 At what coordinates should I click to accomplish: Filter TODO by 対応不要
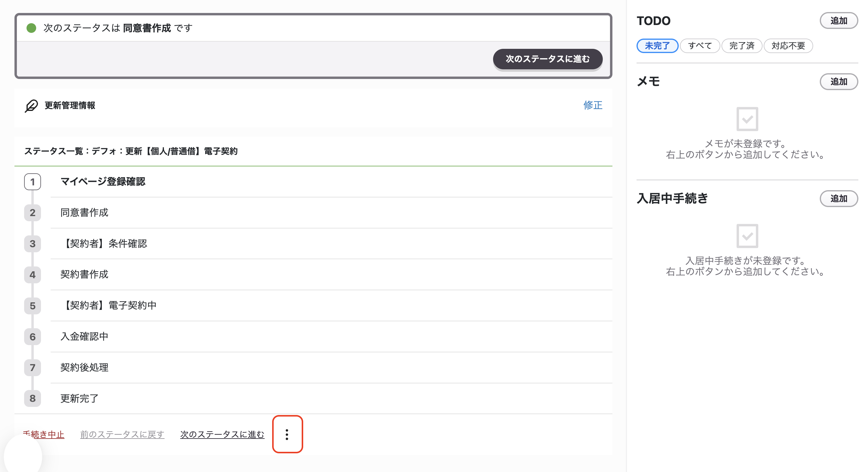pos(788,46)
